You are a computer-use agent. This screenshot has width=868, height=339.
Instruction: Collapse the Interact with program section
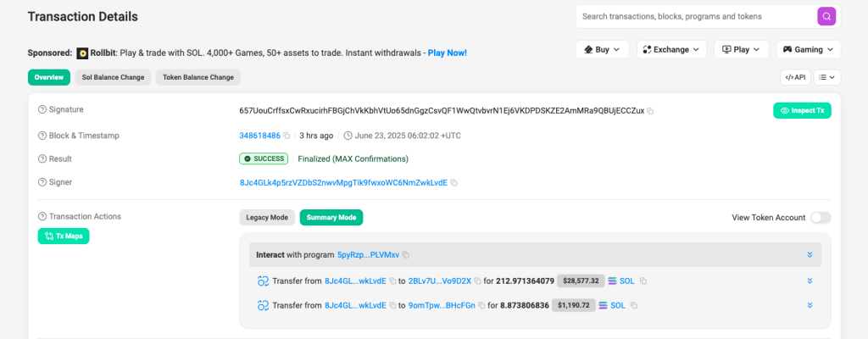(810, 255)
